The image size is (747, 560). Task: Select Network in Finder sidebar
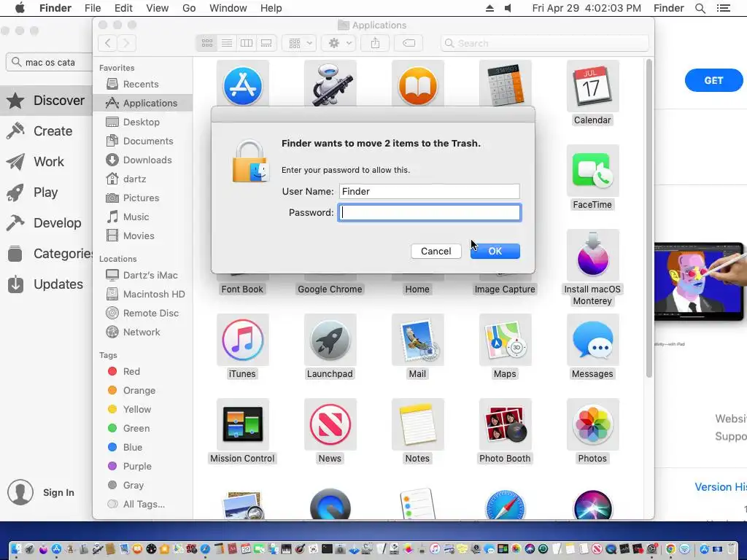click(143, 332)
